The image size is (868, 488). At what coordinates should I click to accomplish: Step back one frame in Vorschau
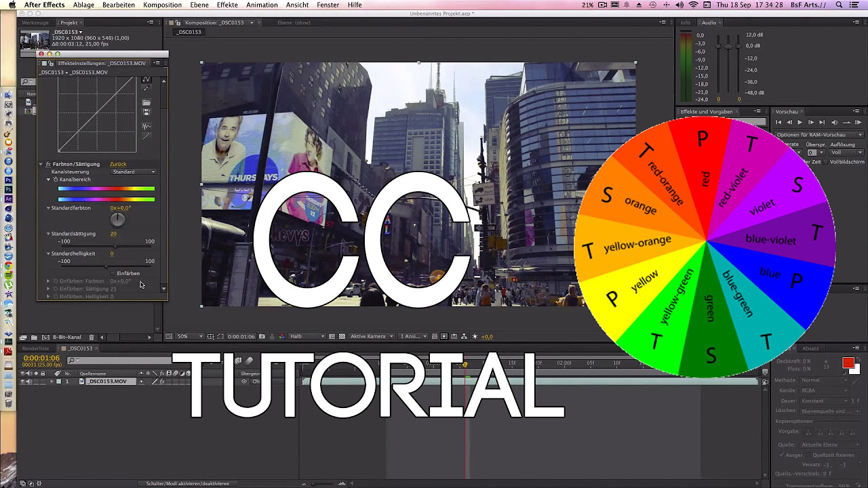pyautogui.click(x=789, y=123)
